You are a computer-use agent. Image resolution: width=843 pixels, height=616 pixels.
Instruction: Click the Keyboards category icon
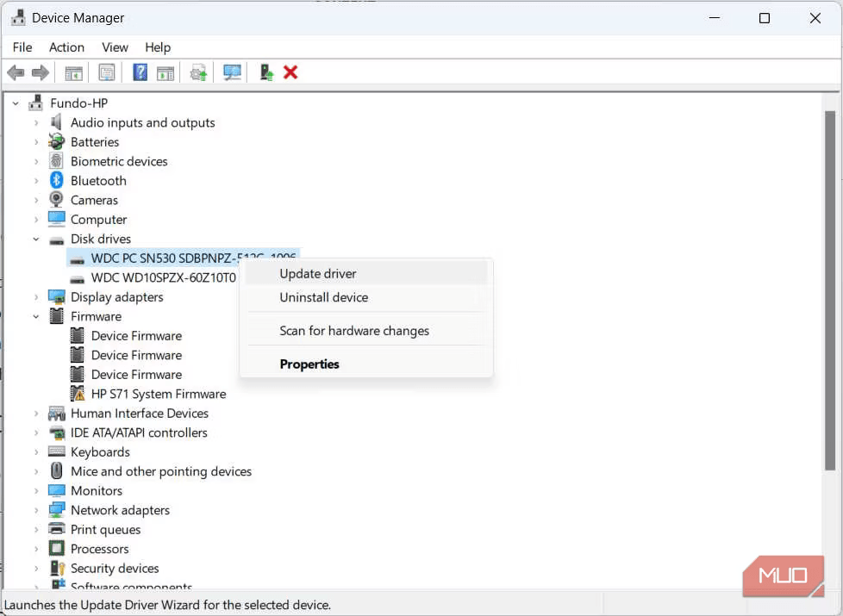[56, 451]
